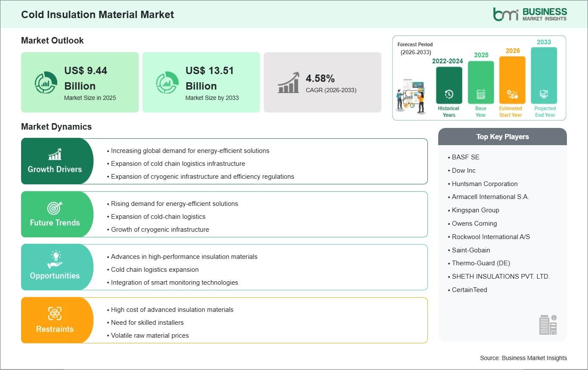The image size is (588, 370).
Task: Click the Historical Years clock icon
Action: (x=449, y=94)
